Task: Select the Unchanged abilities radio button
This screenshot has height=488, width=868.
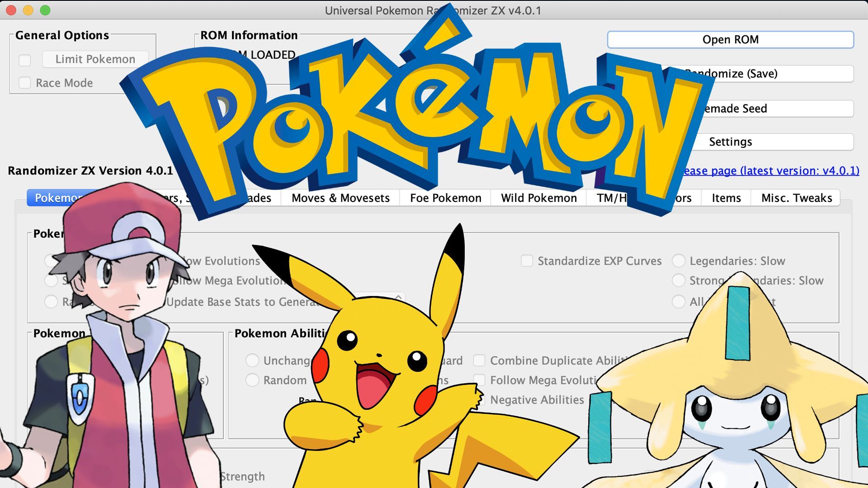Action: click(x=252, y=360)
